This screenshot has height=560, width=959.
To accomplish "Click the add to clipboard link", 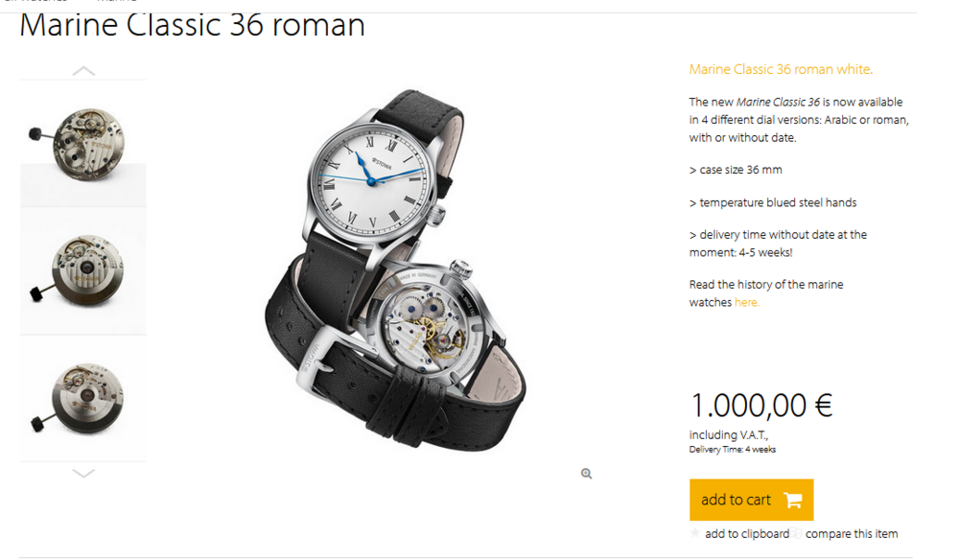I will click(747, 534).
